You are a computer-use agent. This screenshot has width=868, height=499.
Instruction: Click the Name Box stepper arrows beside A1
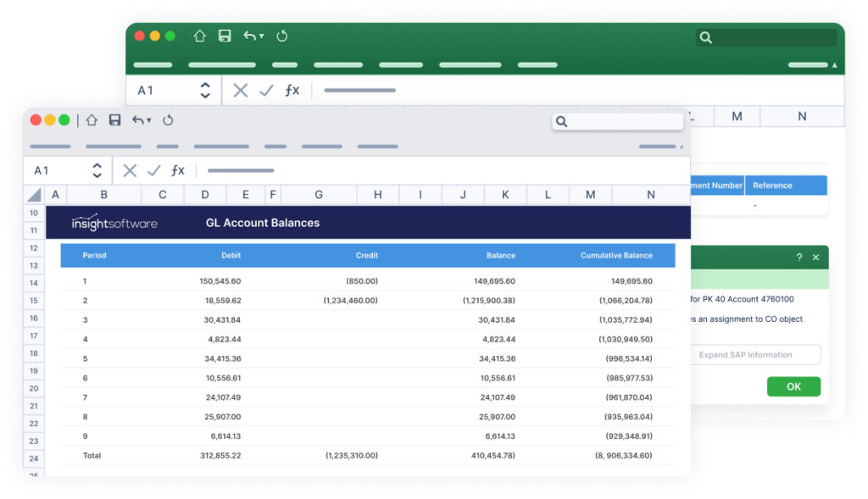click(x=97, y=170)
